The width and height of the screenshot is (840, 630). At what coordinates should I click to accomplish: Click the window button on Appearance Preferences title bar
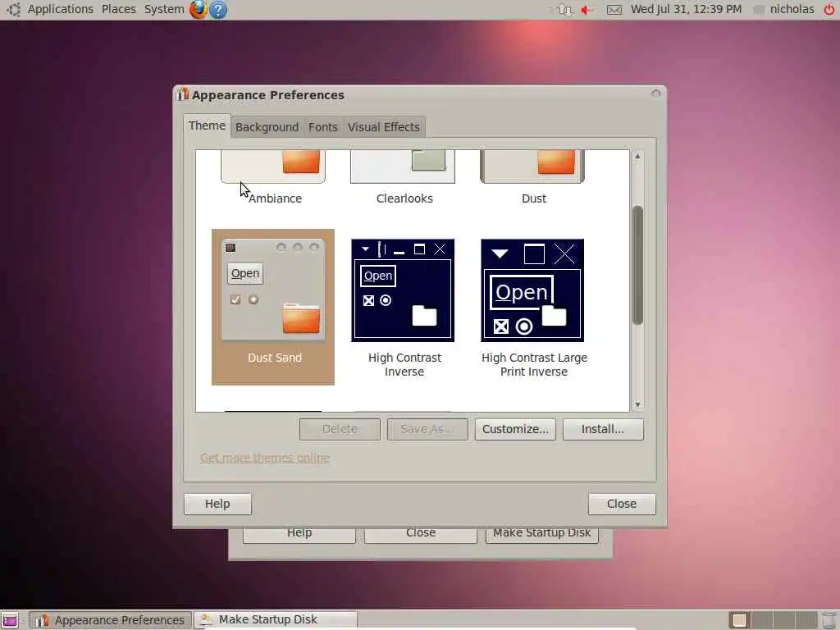pos(655,94)
